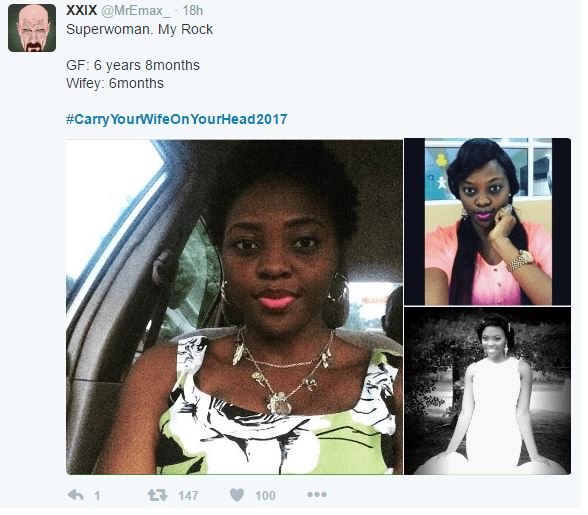Click the 'Wifey: 6months' text line

(115, 83)
